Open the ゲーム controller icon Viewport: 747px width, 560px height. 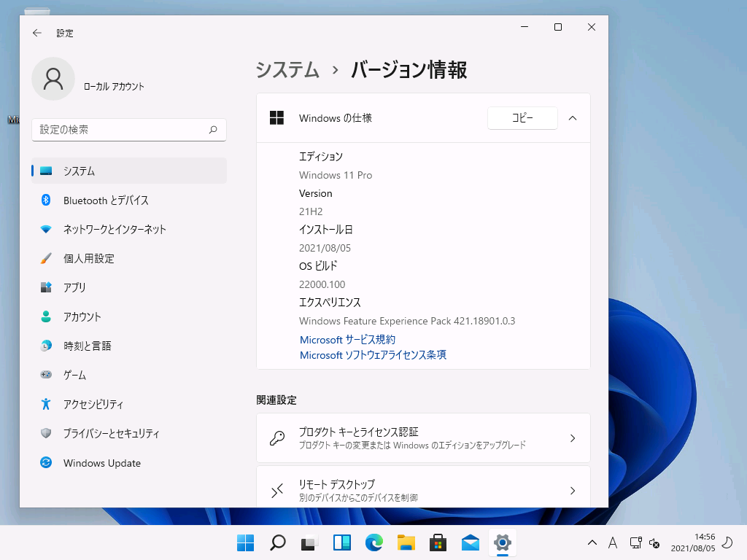(46, 375)
